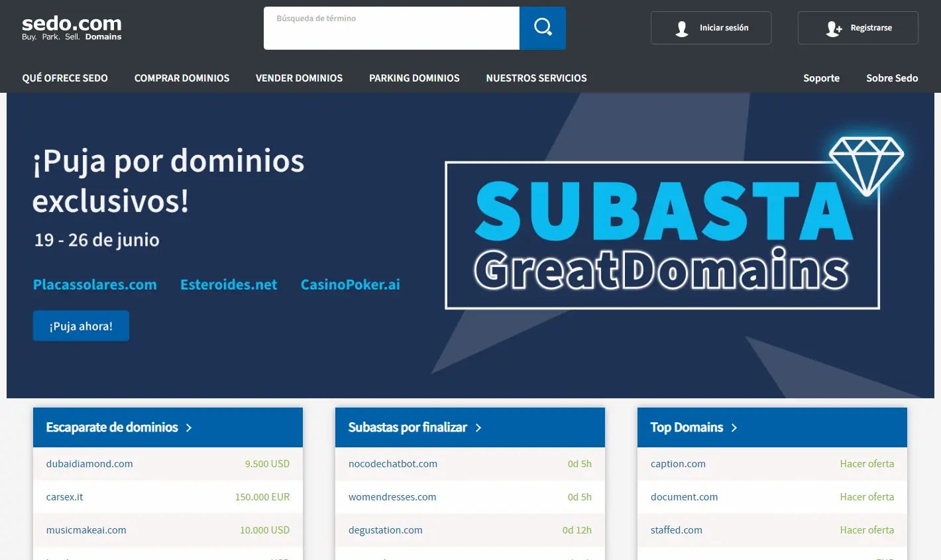Open the NUESTROS SERVICIOS menu
The width and height of the screenshot is (941, 560).
point(536,78)
